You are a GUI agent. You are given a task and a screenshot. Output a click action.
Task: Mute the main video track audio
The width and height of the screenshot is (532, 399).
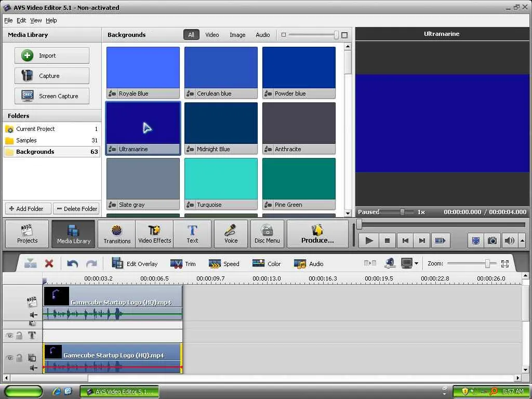click(x=33, y=314)
